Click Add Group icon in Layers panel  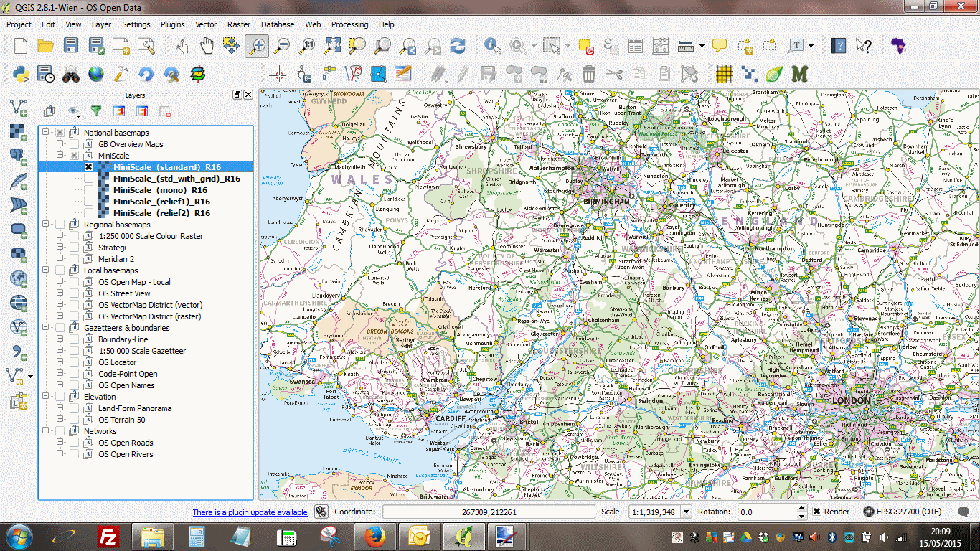tap(50, 111)
